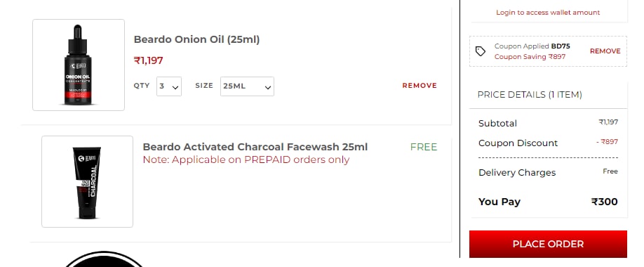Click the coupon tag icon
This screenshot has height=267, width=644.
[x=480, y=51]
